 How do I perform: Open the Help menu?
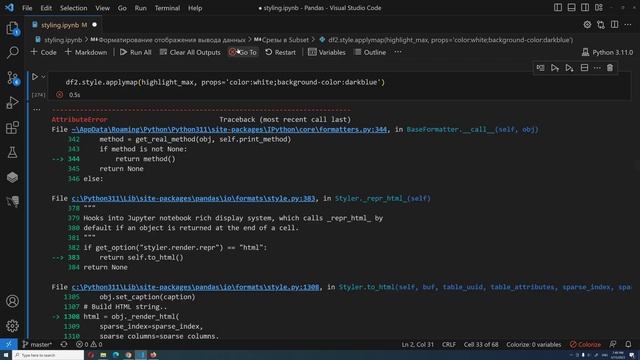(195, 8)
